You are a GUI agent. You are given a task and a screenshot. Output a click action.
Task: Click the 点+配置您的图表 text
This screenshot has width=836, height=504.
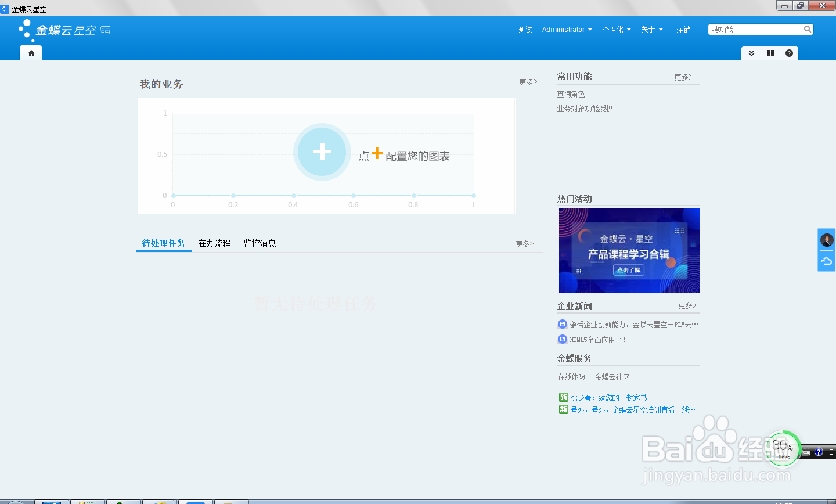coord(404,155)
